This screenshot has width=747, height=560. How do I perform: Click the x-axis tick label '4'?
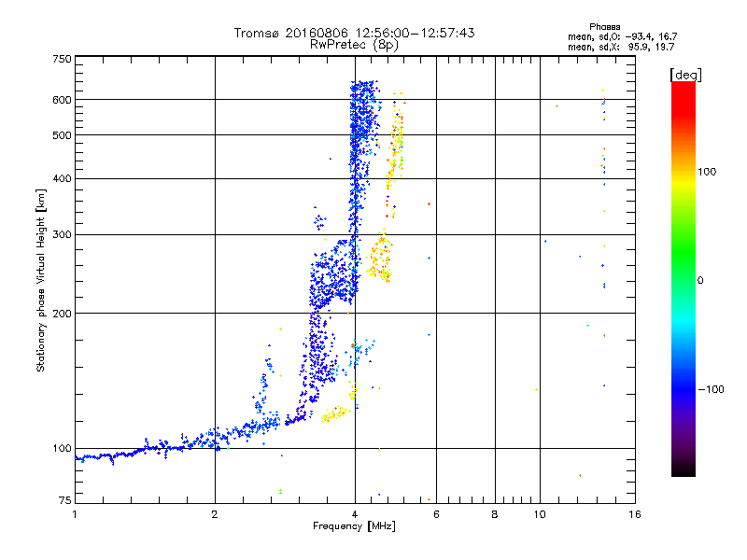coord(355,514)
